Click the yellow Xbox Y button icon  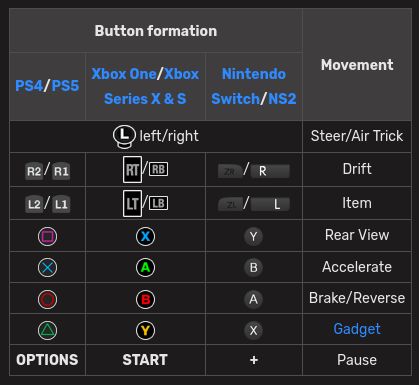click(145, 330)
